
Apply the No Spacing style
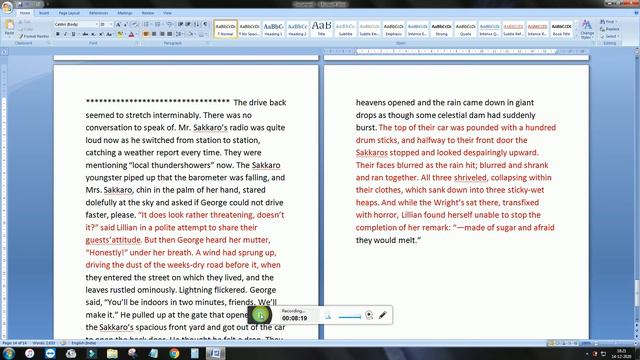[x=249, y=29]
